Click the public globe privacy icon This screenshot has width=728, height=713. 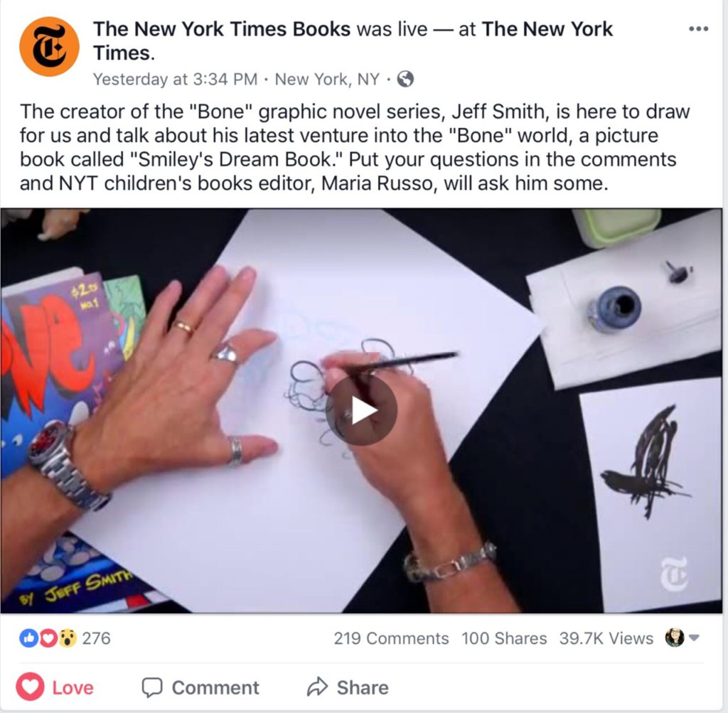click(x=405, y=80)
